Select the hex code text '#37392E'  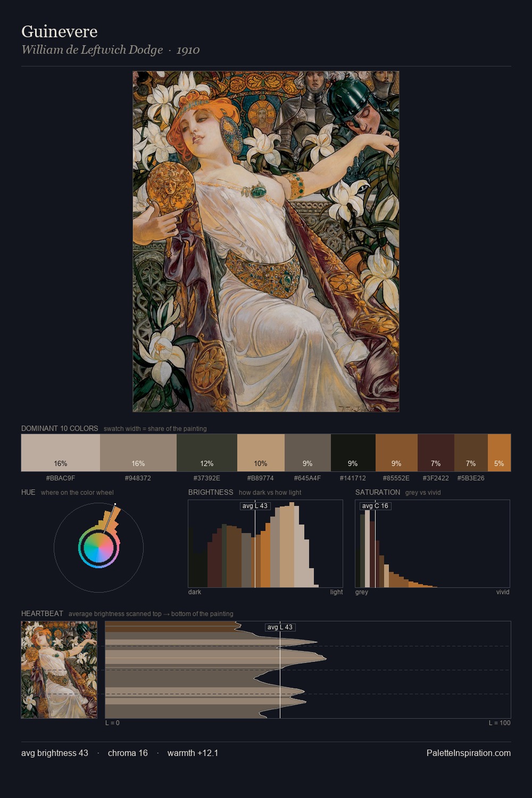click(207, 478)
